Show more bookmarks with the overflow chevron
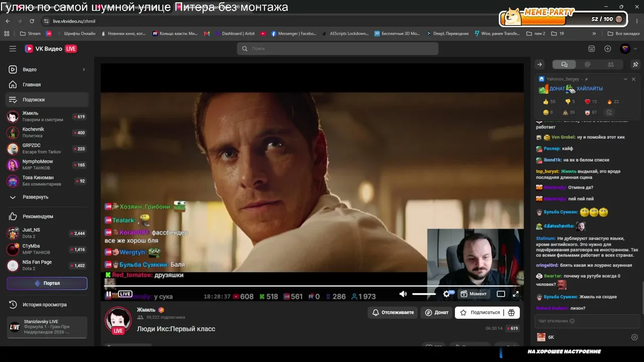Viewport: 644px width, 362px height. click(x=594, y=34)
